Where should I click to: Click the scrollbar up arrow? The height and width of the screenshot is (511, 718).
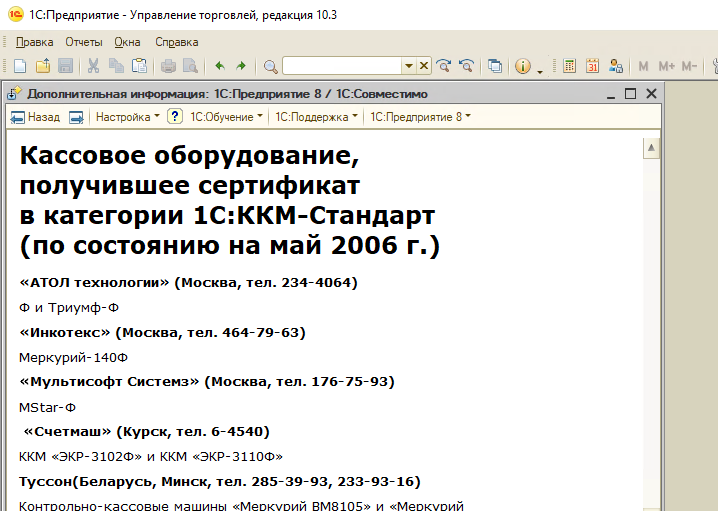click(x=651, y=148)
